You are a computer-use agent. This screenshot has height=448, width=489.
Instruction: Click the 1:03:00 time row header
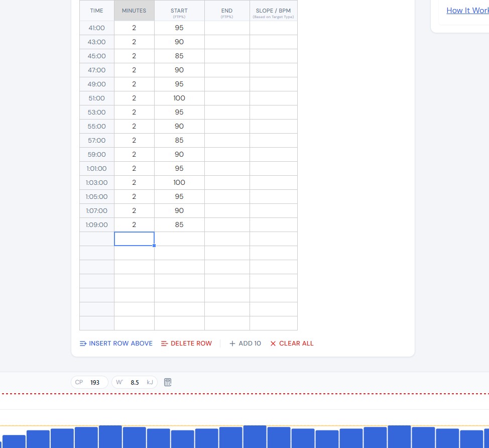pyautogui.click(x=97, y=183)
